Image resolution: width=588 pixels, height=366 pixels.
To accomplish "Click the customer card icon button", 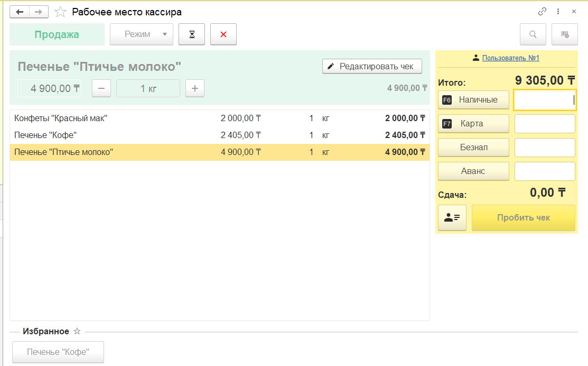I will [452, 218].
